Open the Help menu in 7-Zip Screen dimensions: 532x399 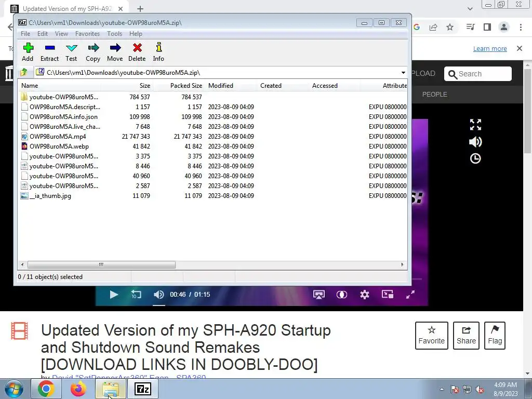[x=136, y=34]
